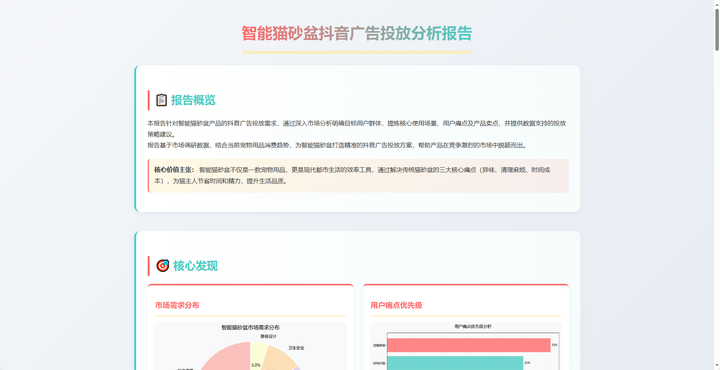This screenshot has width=720, height=370.
Task: Click the paragraph starting 报告基于市场调研数据
Action: pyautogui.click(x=338, y=145)
